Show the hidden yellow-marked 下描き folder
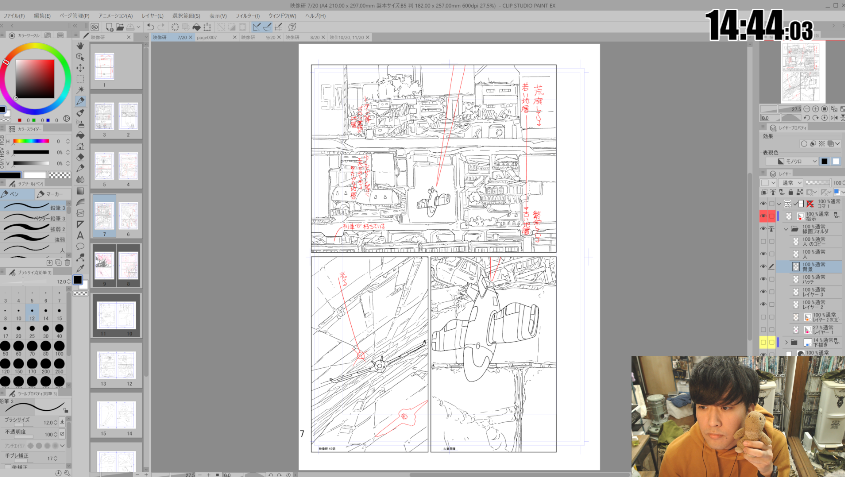The image size is (845, 477). (763, 342)
